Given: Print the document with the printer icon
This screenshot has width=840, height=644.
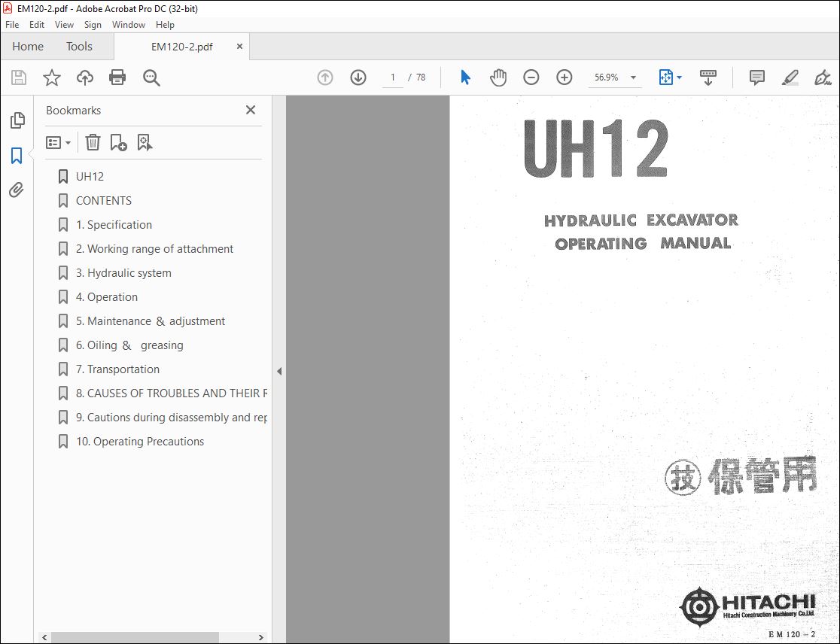Looking at the screenshot, I should [x=117, y=77].
